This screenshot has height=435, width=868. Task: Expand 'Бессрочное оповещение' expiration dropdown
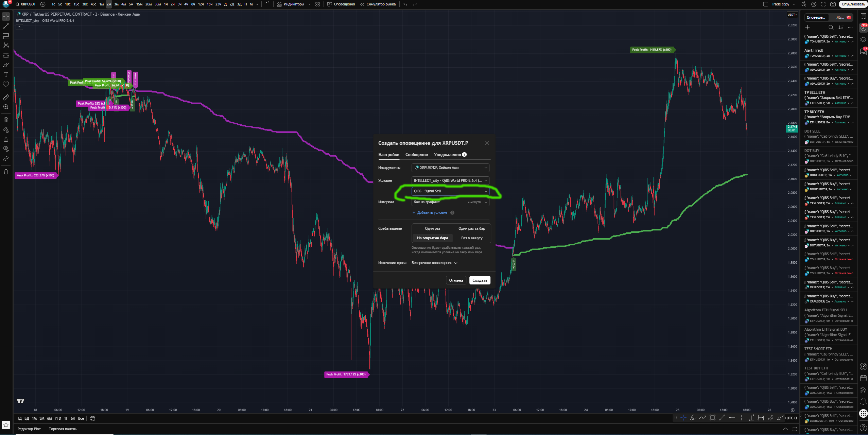click(x=434, y=263)
